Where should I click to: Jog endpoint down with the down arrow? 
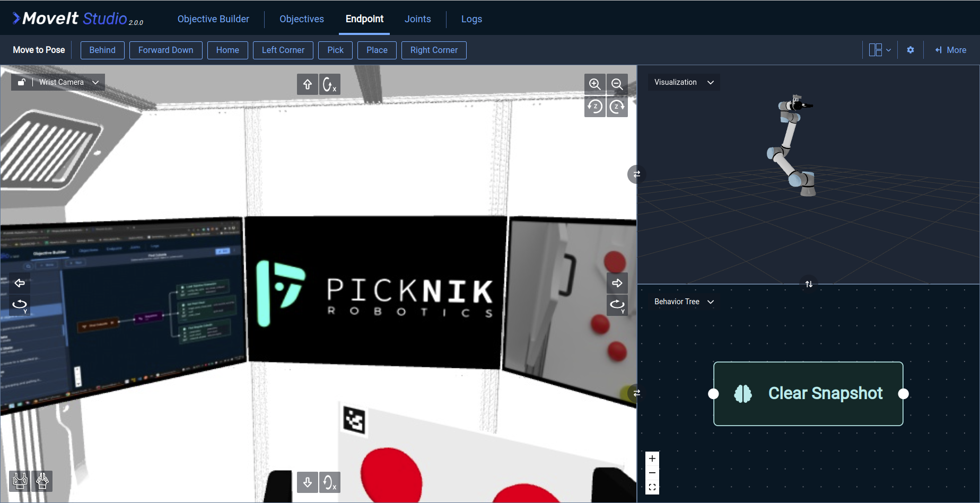pos(308,482)
